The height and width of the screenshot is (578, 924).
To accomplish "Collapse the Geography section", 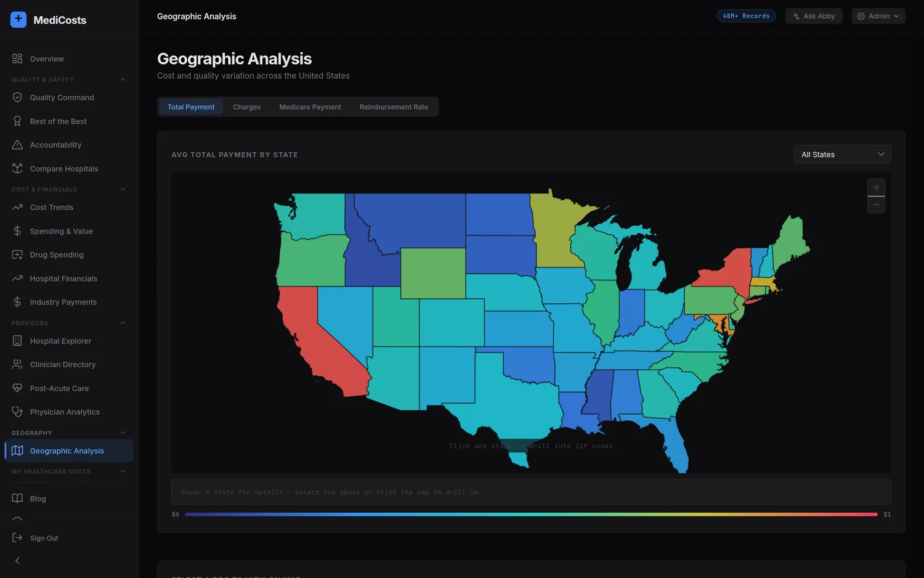I will [123, 433].
